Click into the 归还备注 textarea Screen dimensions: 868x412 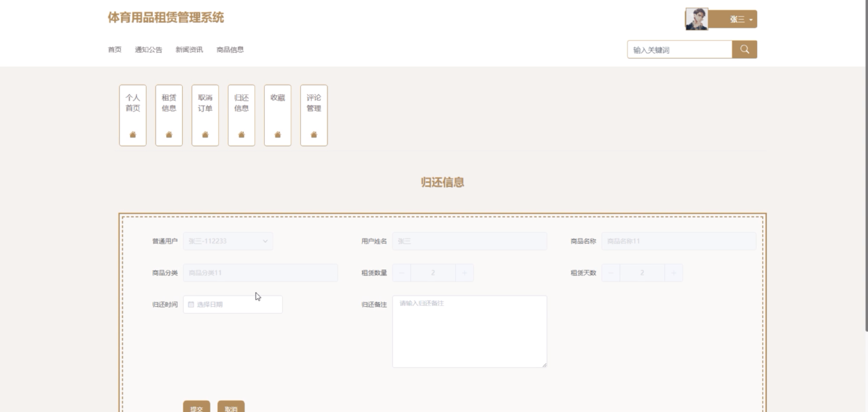469,331
